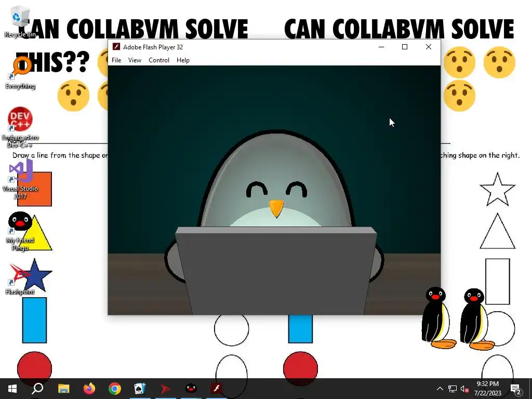This screenshot has width=532, height=399.
Task: Select the Recycle Bin desktop icon
Action: click(x=20, y=22)
